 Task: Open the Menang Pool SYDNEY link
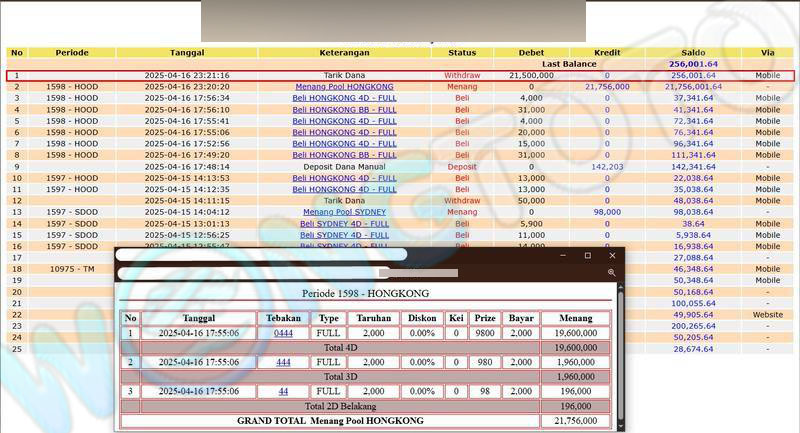click(344, 212)
